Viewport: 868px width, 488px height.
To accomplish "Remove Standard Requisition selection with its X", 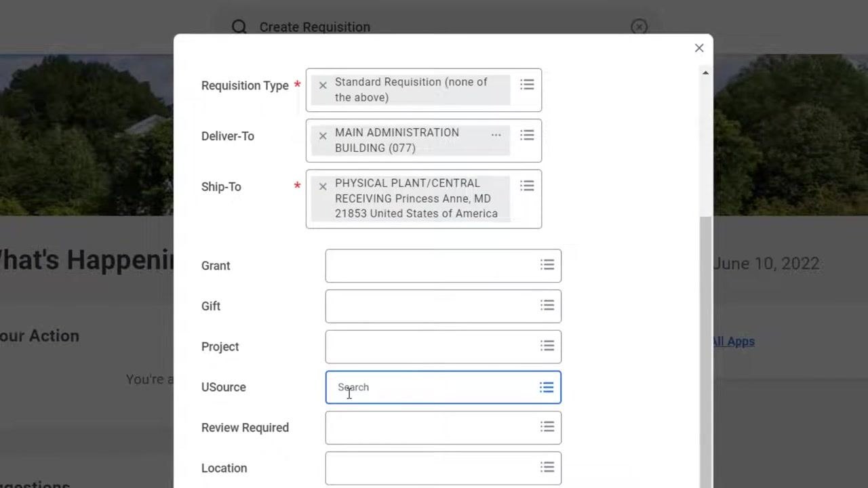I will tap(323, 85).
